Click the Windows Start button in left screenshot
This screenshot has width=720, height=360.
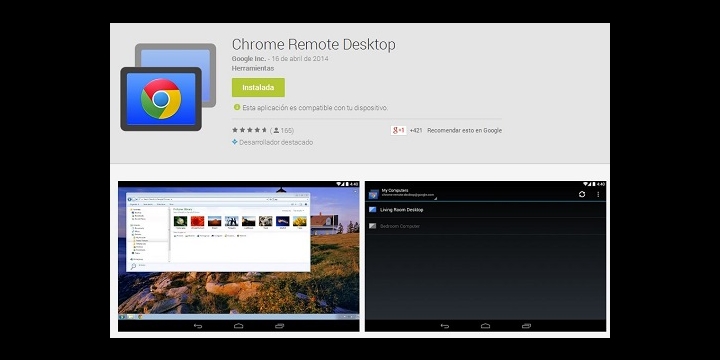(122, 317)
